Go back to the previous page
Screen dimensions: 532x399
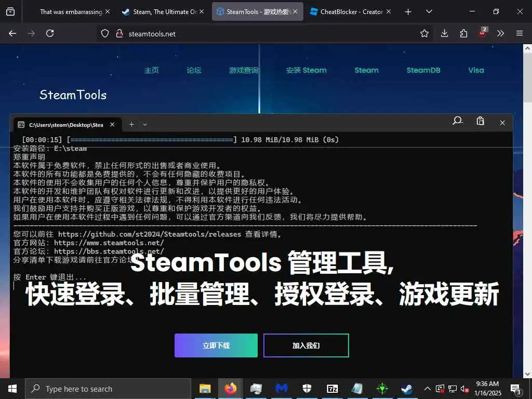[12, 33]
